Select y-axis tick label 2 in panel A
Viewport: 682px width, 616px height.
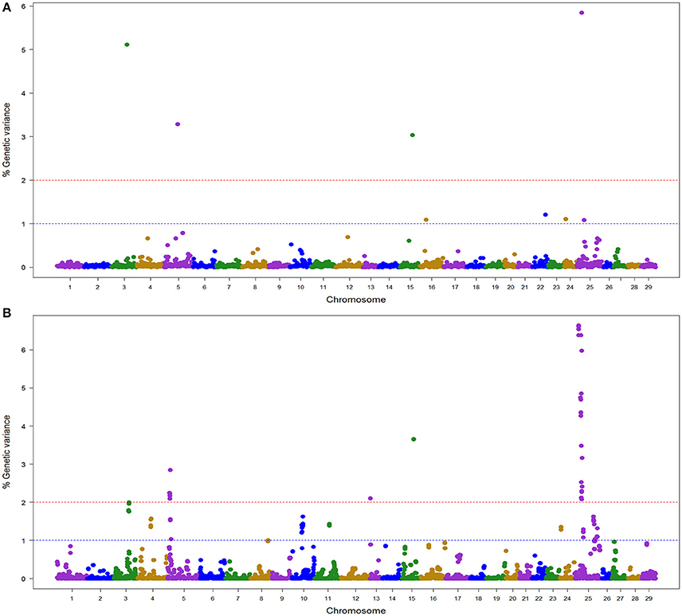pyautogui.click(x=23, y=180)
